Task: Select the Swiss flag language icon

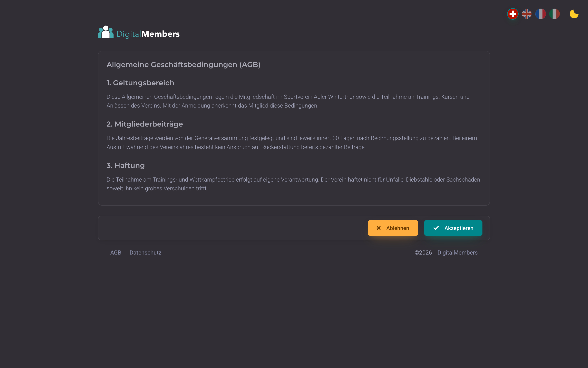Action: 513,14
